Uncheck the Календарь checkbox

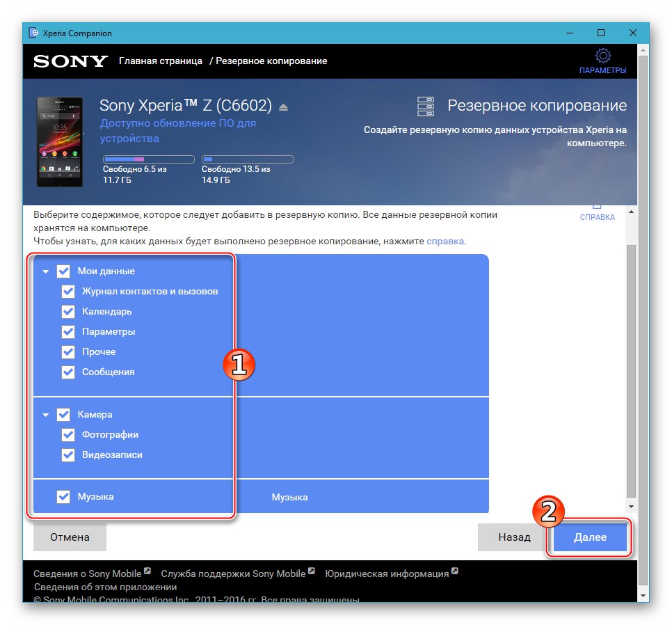pos(67,311)
